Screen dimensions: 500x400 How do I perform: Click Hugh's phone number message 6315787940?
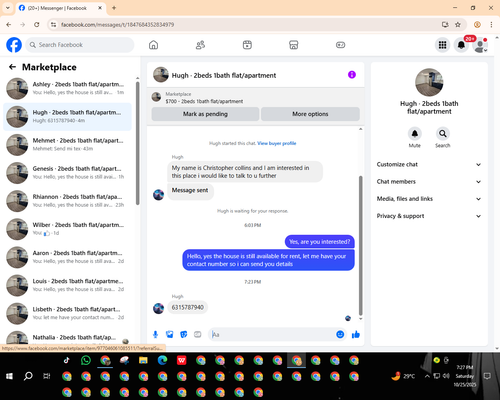[x=188, y=307]
